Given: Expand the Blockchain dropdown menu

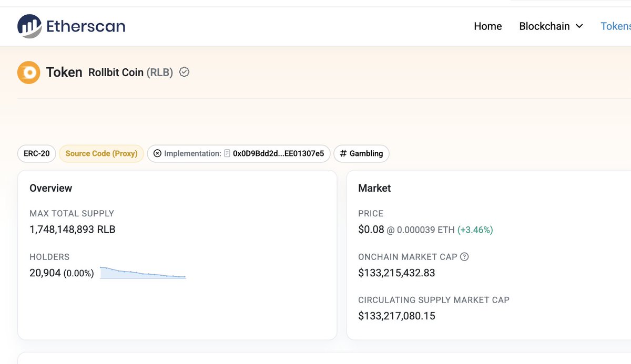Looking at the screenshot, I should click(551, 26).
